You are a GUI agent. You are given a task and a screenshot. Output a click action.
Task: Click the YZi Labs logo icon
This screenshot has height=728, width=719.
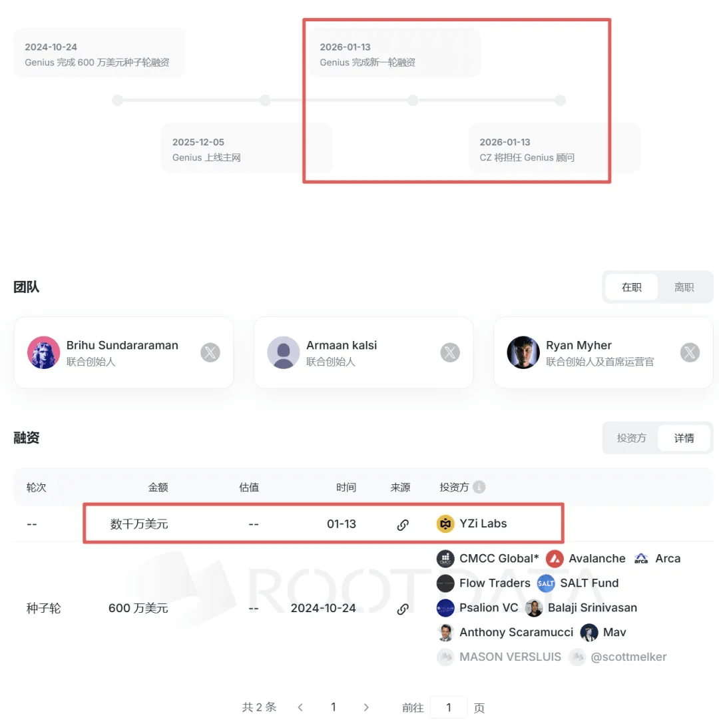(445, 524)
